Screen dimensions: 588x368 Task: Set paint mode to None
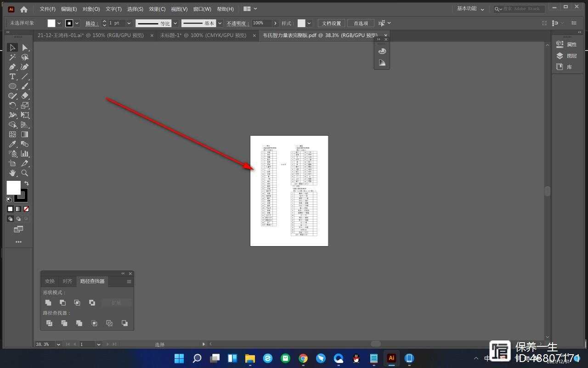click(x=26, y=209)
